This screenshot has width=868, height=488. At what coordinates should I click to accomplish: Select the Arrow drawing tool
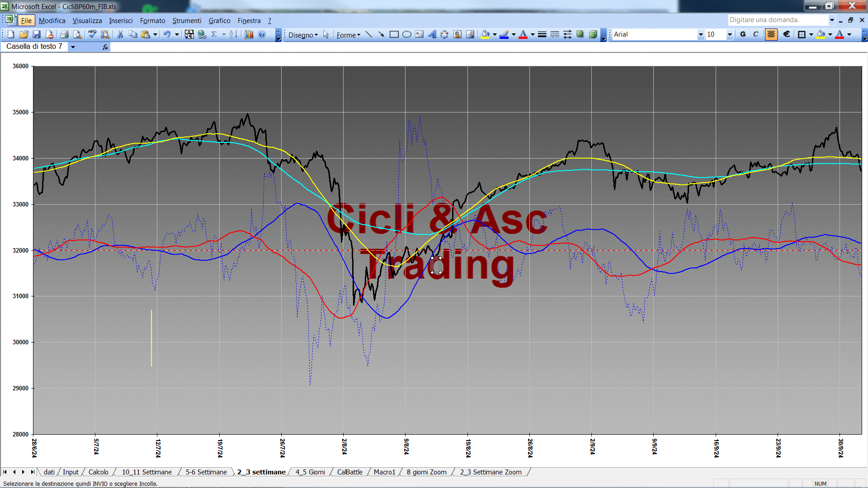tap(381, 34)
